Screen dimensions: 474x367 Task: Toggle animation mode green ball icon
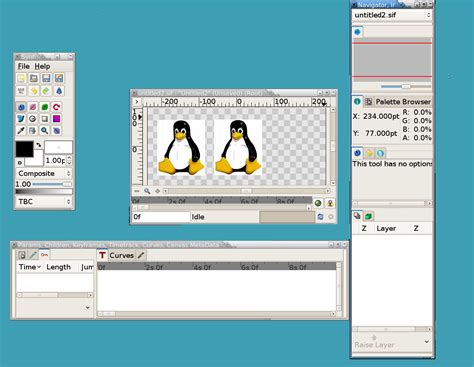pyautogui.click(x=318, y=203)
